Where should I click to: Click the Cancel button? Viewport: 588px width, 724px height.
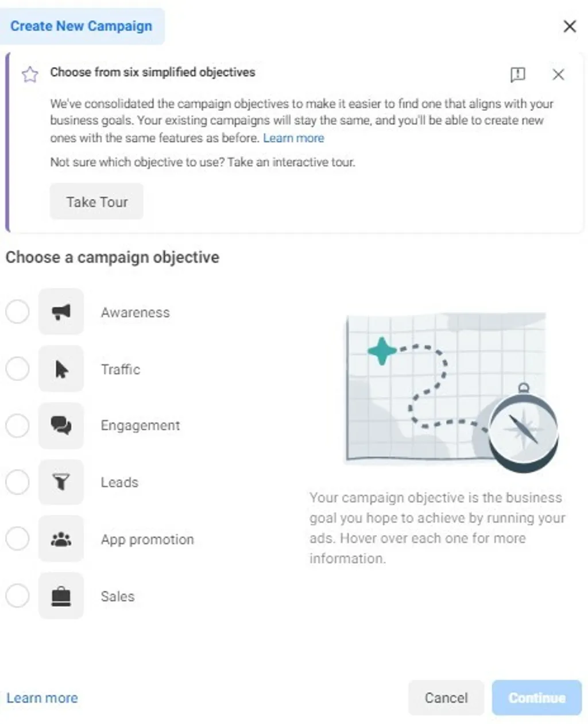pos(446,698)
